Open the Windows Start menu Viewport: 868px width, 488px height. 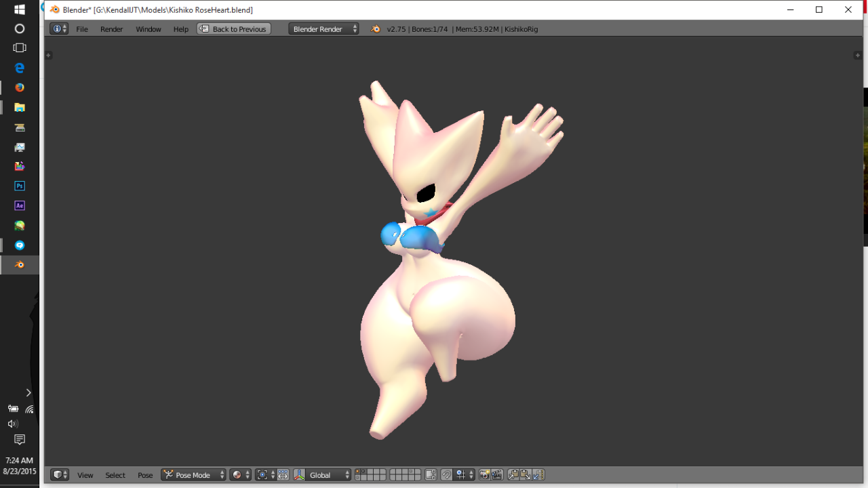pos(20,9)
